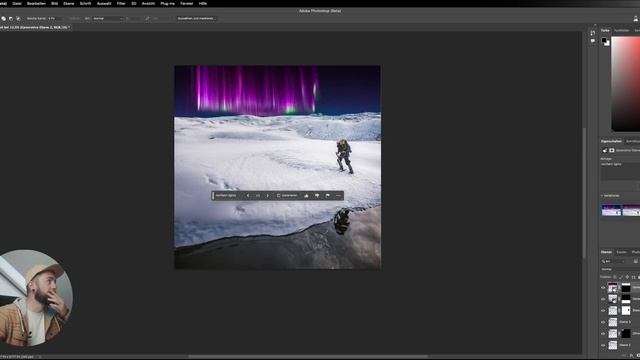This screenshot has height=360, width=640.
Task: Open the collapsed history panel icon
Action: tap(593, 33)
